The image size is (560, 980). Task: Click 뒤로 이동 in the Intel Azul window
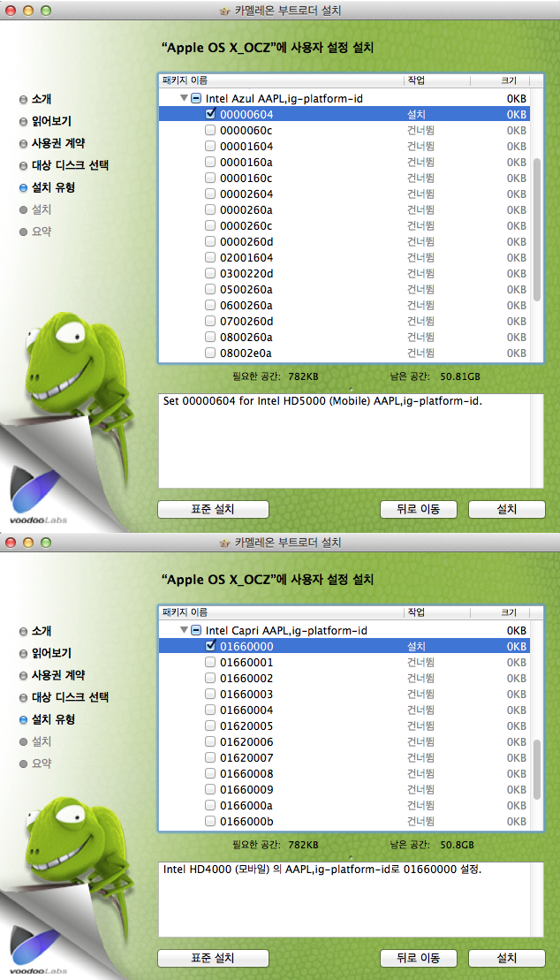(x=419, y=509)
